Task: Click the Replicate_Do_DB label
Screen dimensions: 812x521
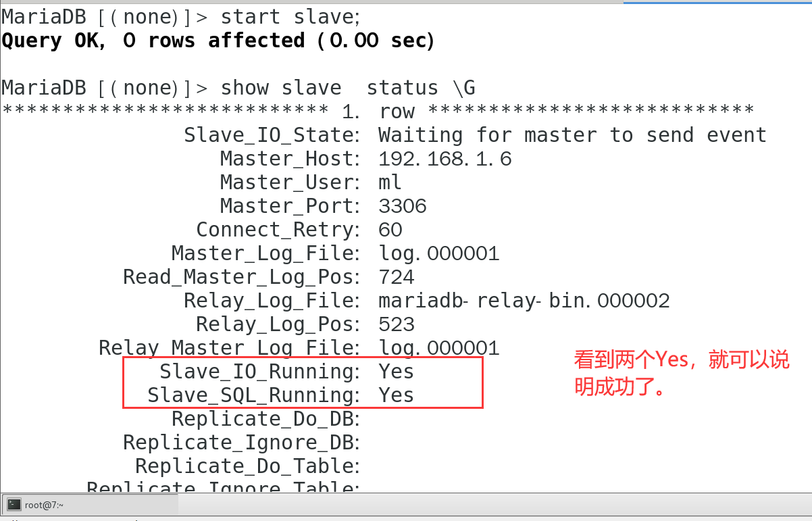Action: [x=265, y=419]
